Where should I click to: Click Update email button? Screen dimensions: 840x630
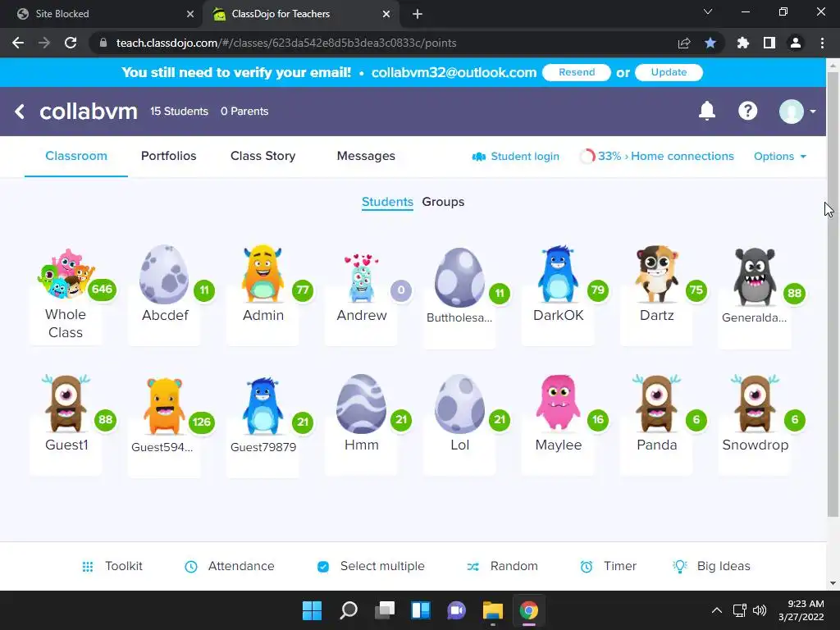(669, 72)
